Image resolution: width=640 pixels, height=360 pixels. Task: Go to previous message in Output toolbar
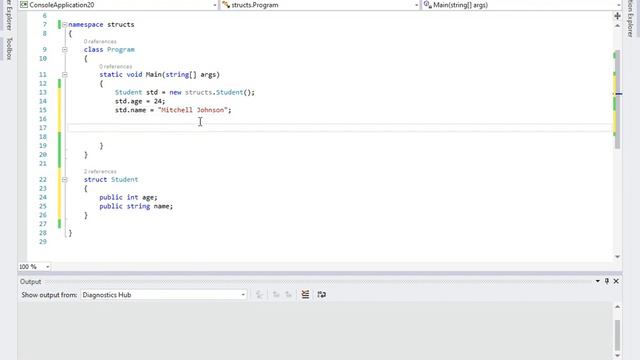click(x=276, y=295)
